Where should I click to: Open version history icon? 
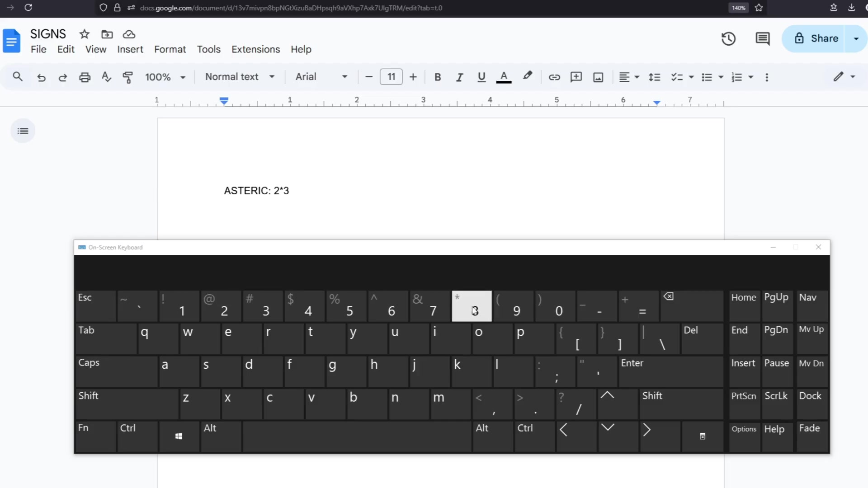pyautogui.click(x=728, y=38)
